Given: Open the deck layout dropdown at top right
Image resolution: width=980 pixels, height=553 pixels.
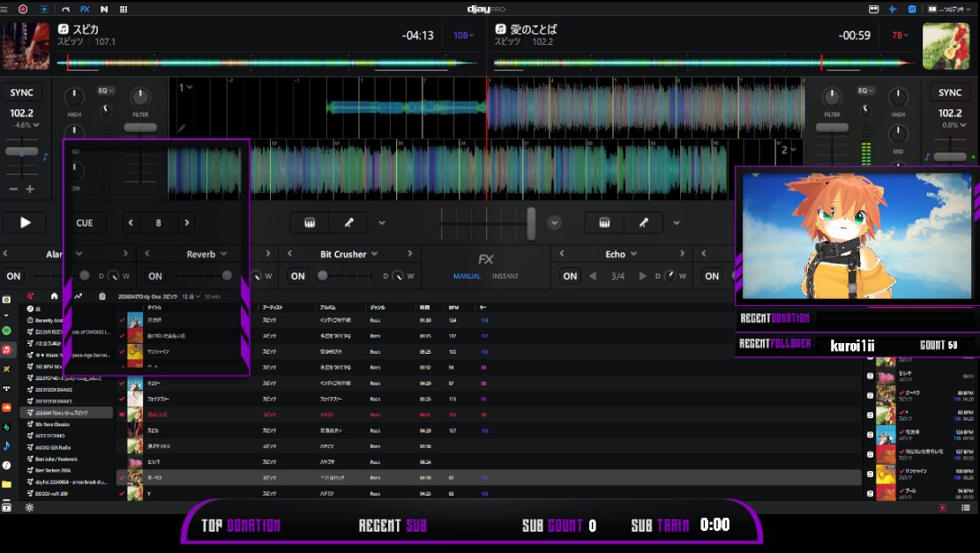Looking at the screenshot, I should pos(949,9).
